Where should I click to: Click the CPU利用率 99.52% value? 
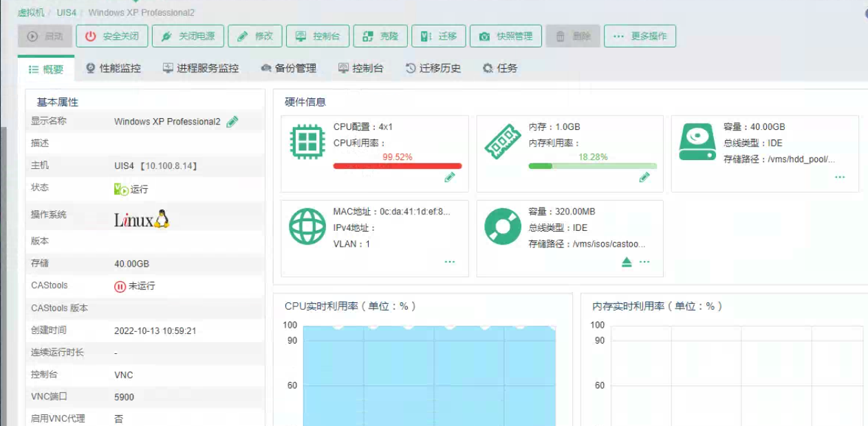click(398, 157)
